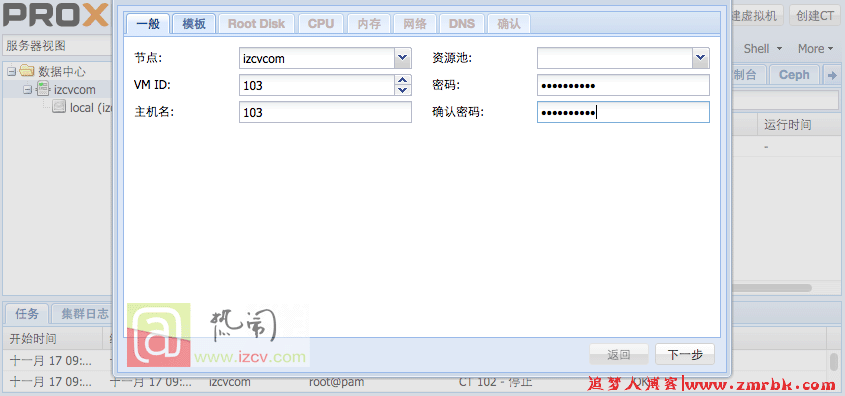Decrement the VM ID spinner down arrow
The image size is (845, 396).
coord(403,90)
